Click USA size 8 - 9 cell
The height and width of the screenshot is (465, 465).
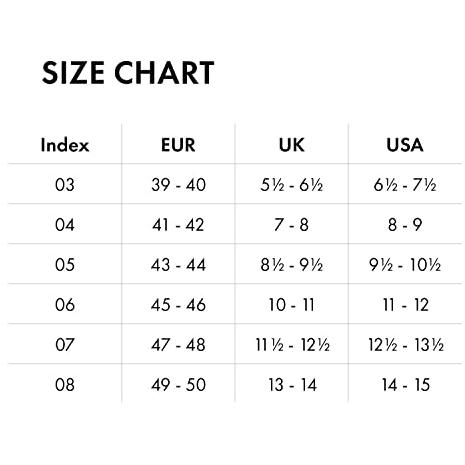(405, 225)
